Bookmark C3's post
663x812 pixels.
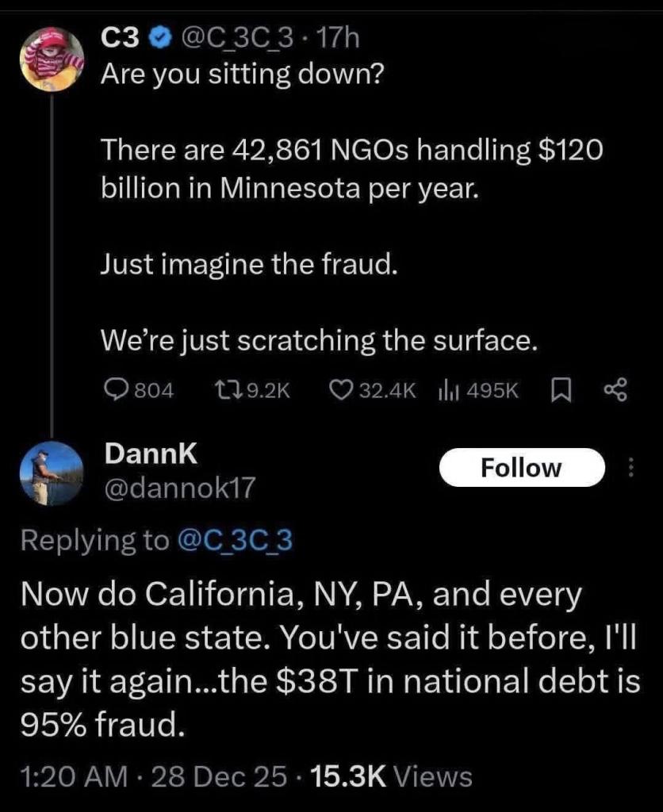pyautogui.click(x=559, y=390)
